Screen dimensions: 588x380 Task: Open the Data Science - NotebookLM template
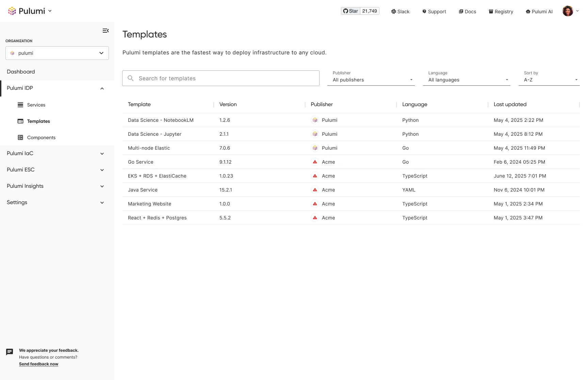coord(161,120)
